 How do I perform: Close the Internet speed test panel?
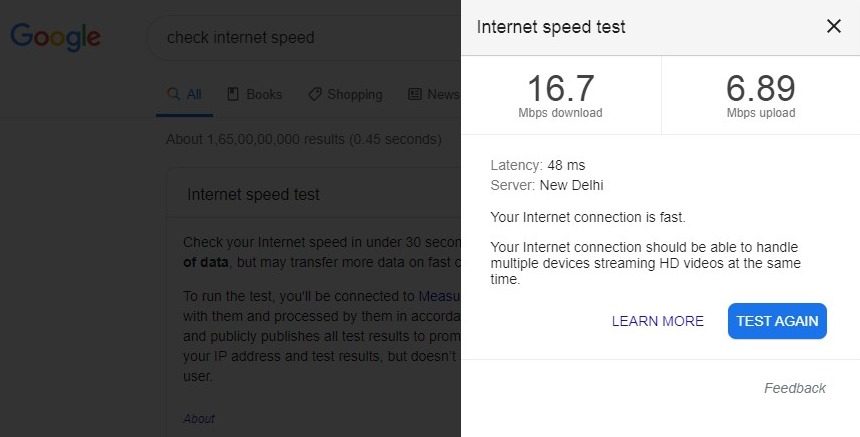(833, 27)
